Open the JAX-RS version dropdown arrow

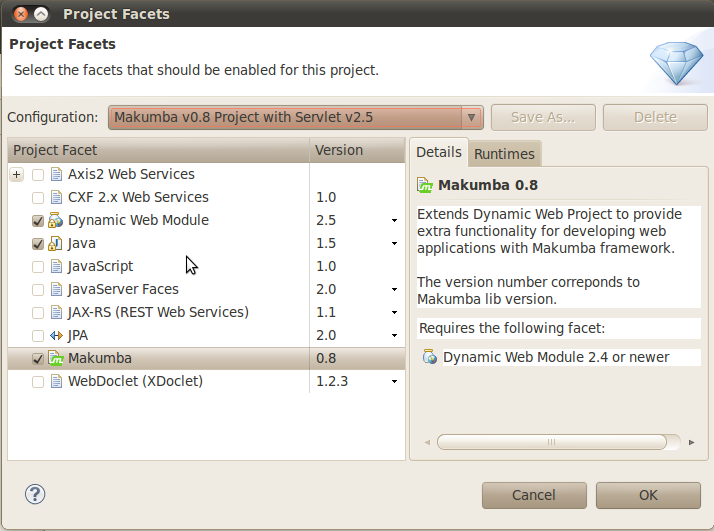click(x=394, y=312)
